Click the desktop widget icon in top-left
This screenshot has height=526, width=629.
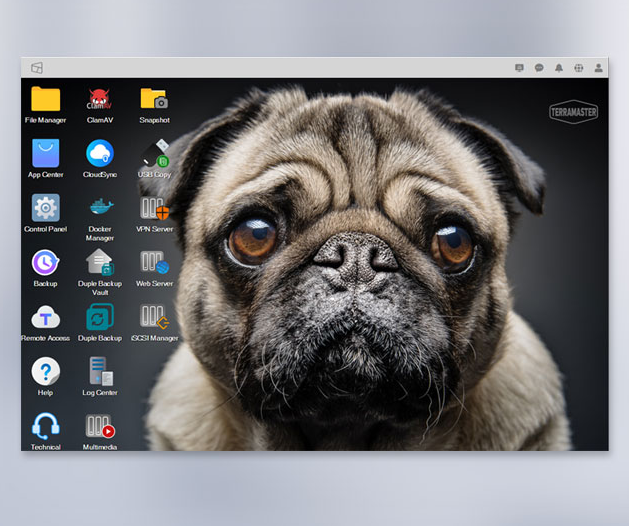[37, 68]
